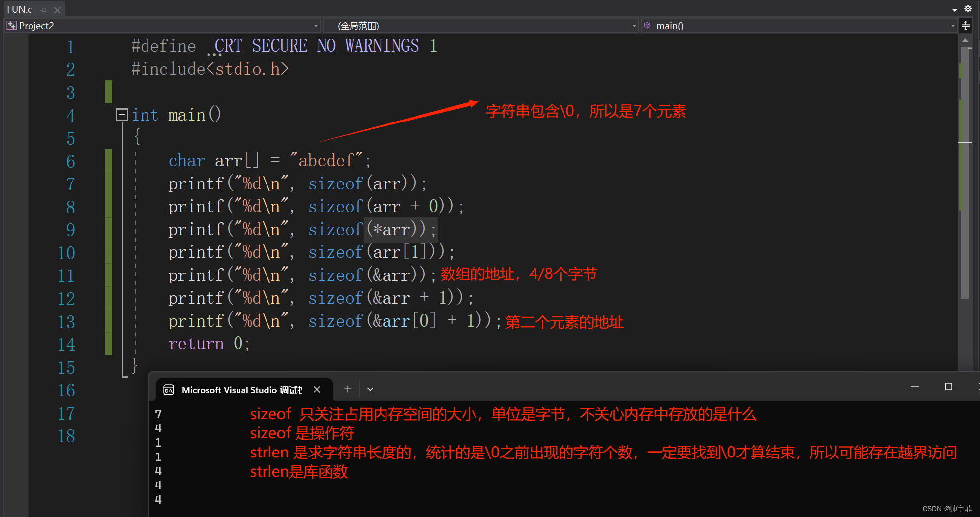
Task: Open the terminal profile dropdown chevron
Action: 370,389
